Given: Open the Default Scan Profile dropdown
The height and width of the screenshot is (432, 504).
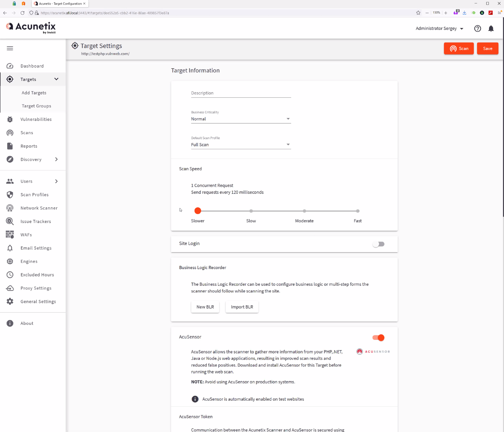Looking at the screenshot, I should click(x=241, y=145).
